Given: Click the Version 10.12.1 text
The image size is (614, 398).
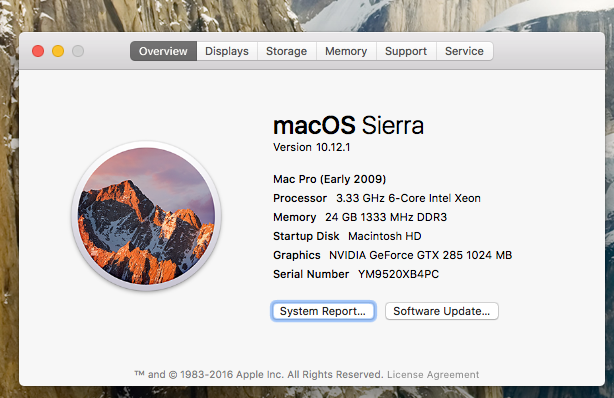Looking at the screenshot, I should [312, 147].
